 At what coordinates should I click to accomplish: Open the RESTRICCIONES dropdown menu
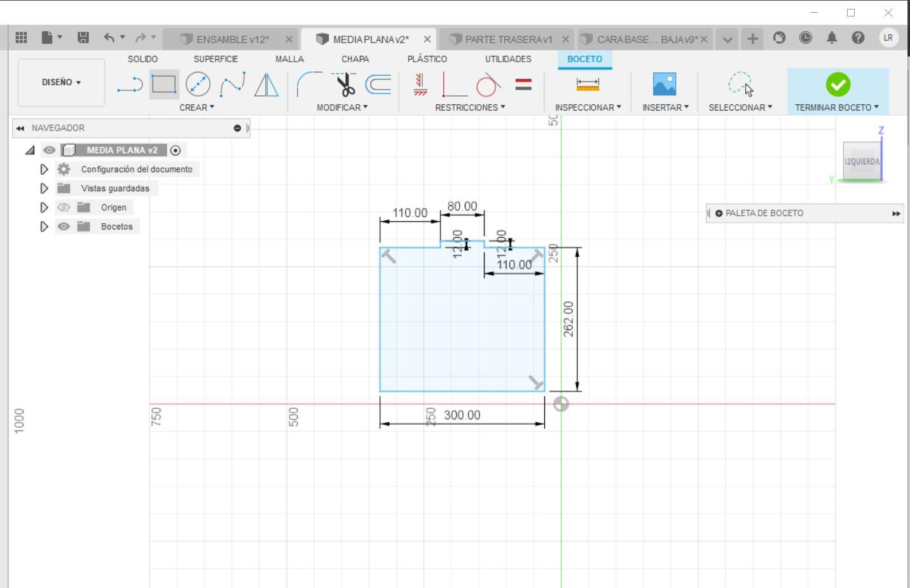pos(470,107)
